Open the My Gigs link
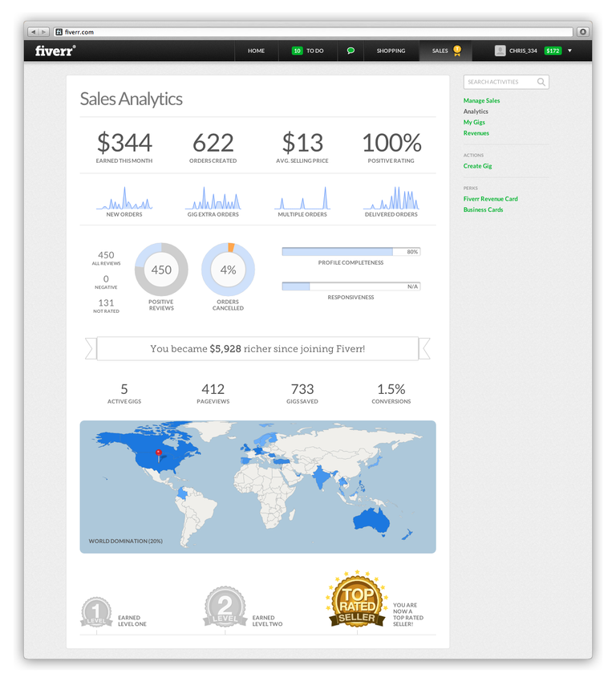 474,122
